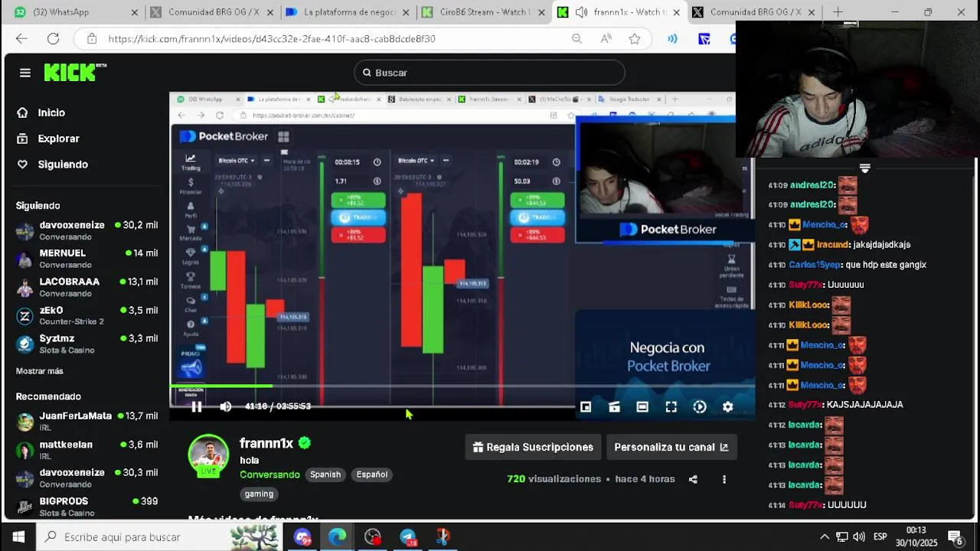
Task: Click Carlos15yep username in chat
Action: 815,265
